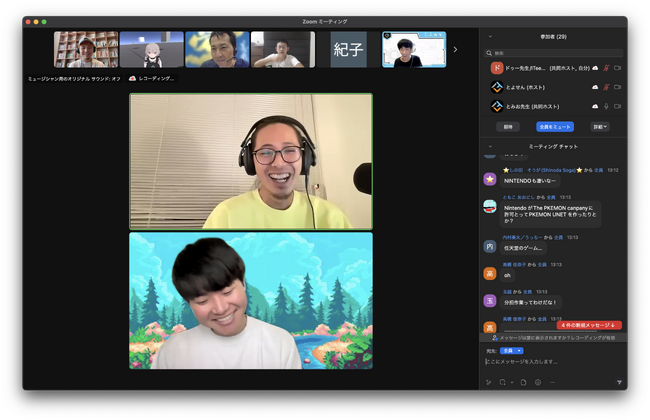Collapse the meeting chat panel chevron
The image size is (650, 420).
(490, 146)
